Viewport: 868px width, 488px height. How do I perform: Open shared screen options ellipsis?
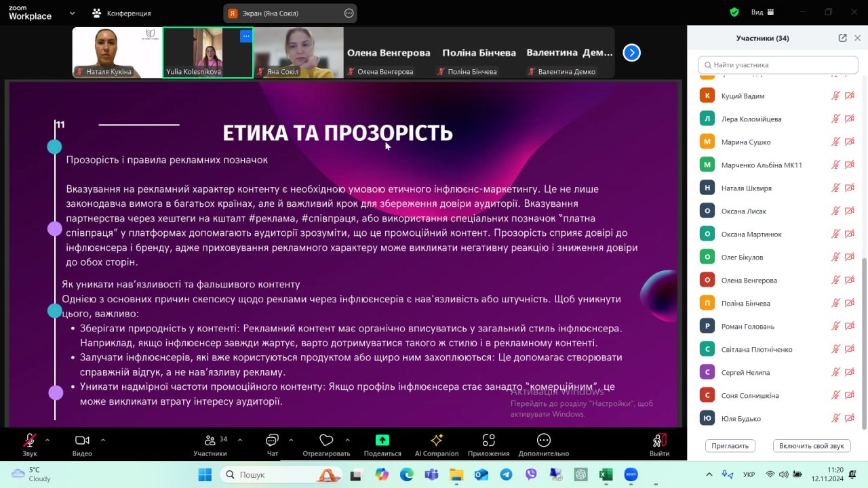pyautogui.click(x=349, y=13)
